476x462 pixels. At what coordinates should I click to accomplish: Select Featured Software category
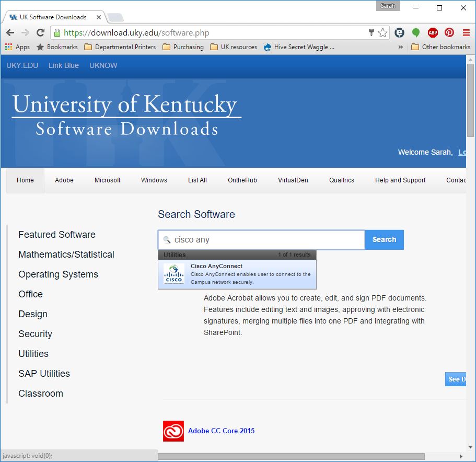[57, 235]
